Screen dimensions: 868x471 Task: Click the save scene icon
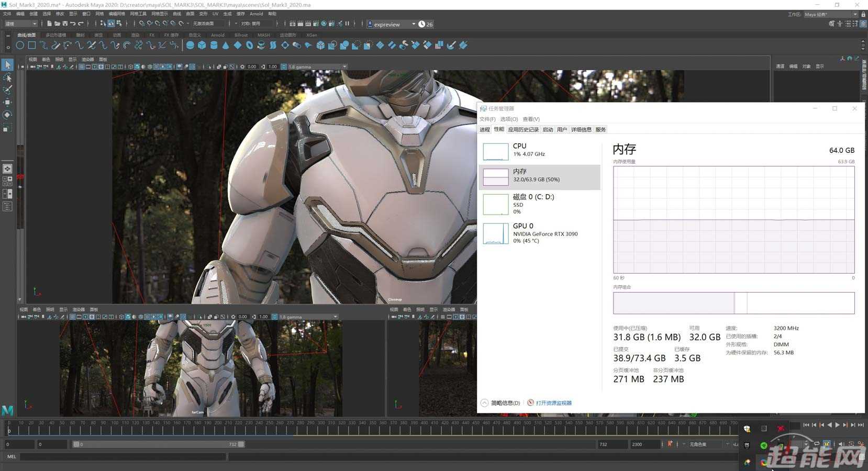(65, 24)
